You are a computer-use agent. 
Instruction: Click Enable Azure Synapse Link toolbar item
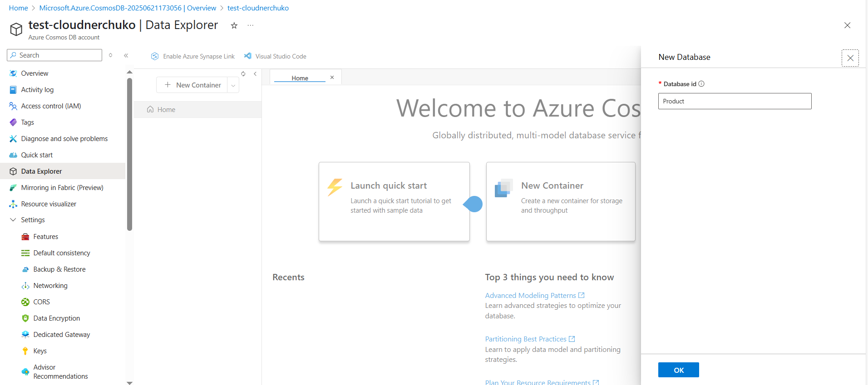193,56
